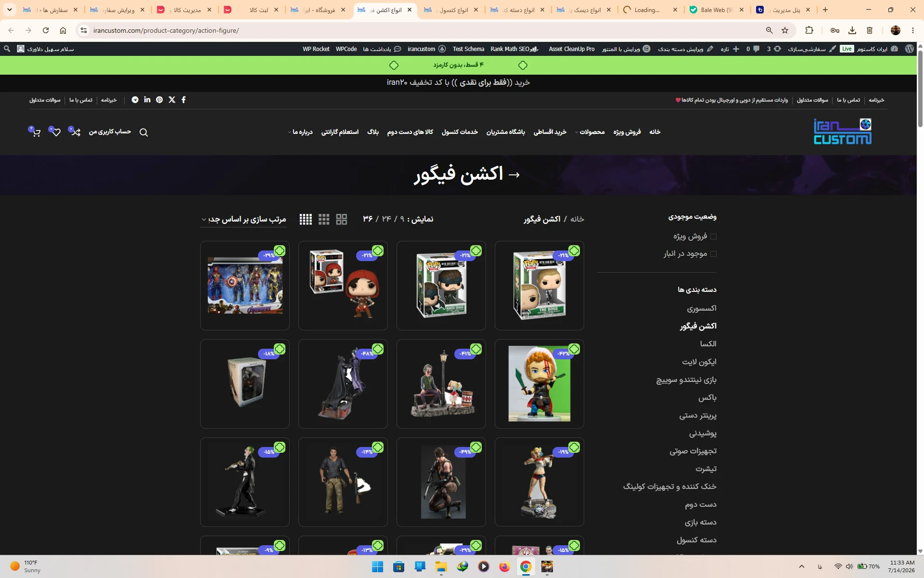Switch to the Bale Web browser tab

pyautogui.click(x=717, y=10)
